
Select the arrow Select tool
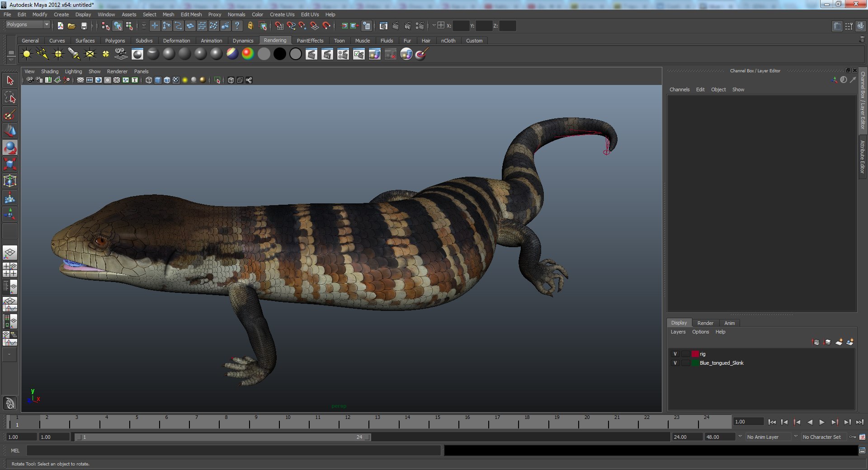tap(10, 81)
